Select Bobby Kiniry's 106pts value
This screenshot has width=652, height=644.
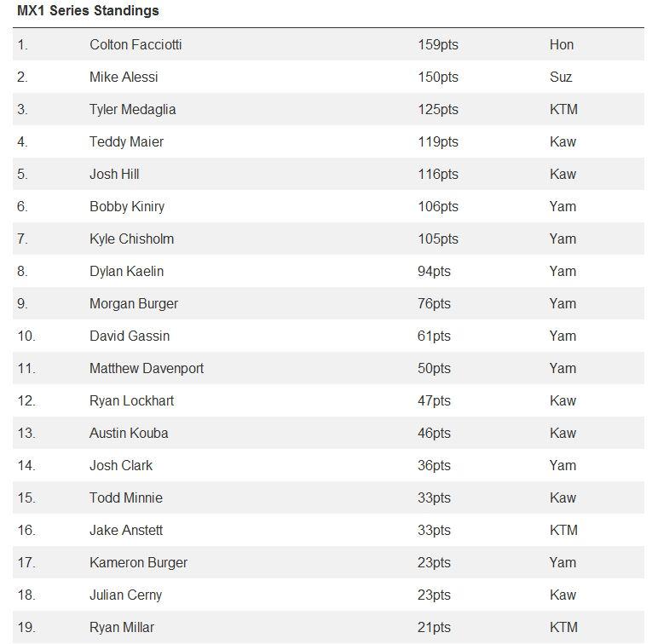pos(438,206)
